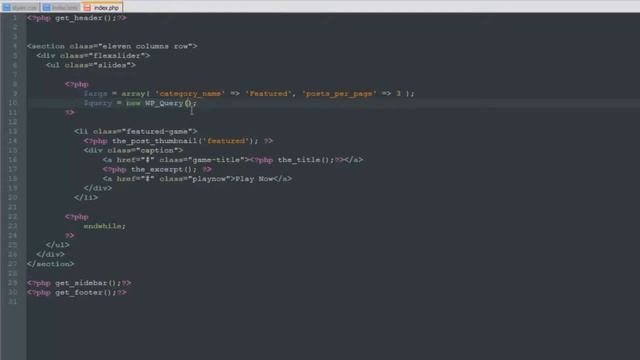Click the $query variable on line 10
Viewport: 640px width, 360px height.
(98, 103)
